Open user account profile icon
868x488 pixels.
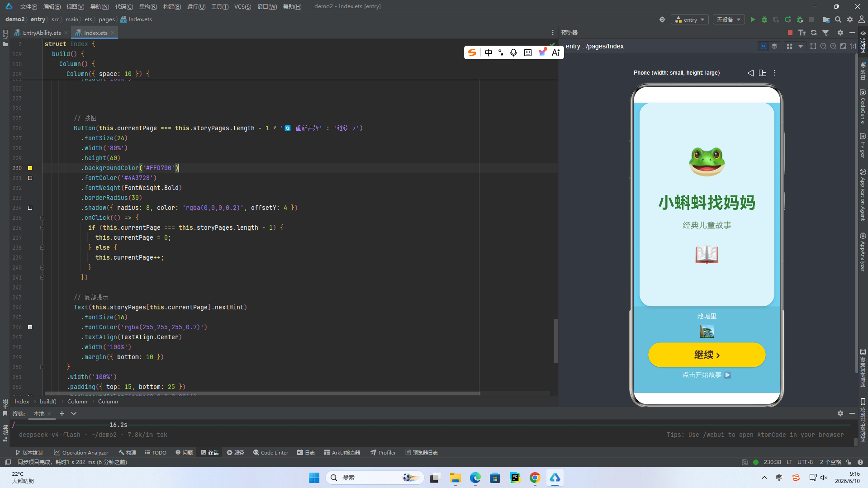pyautogui.click(x=862, y=19)
